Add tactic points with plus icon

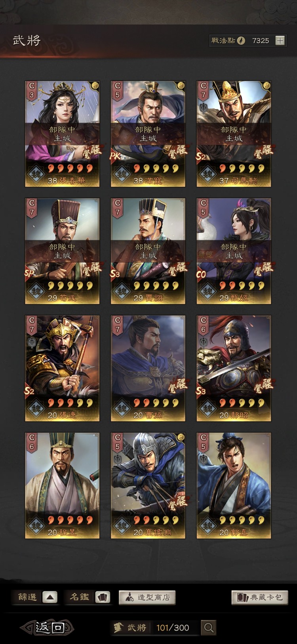pyautogui.click(x=280, y=40)
